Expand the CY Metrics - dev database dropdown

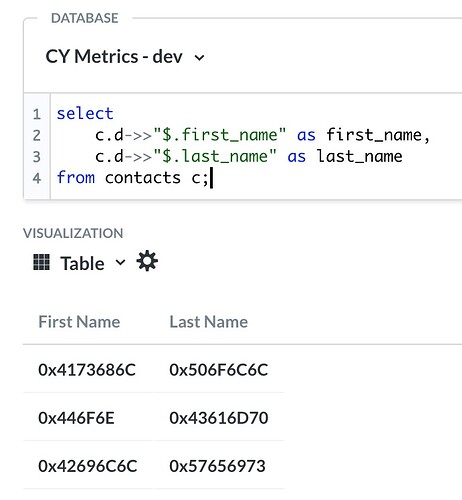[199, 58]
